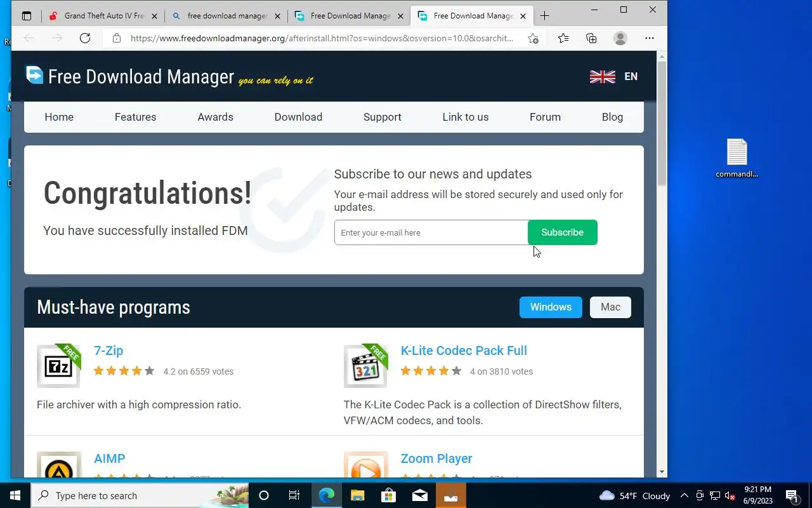Open the Awards menu item

pos(215,117)
